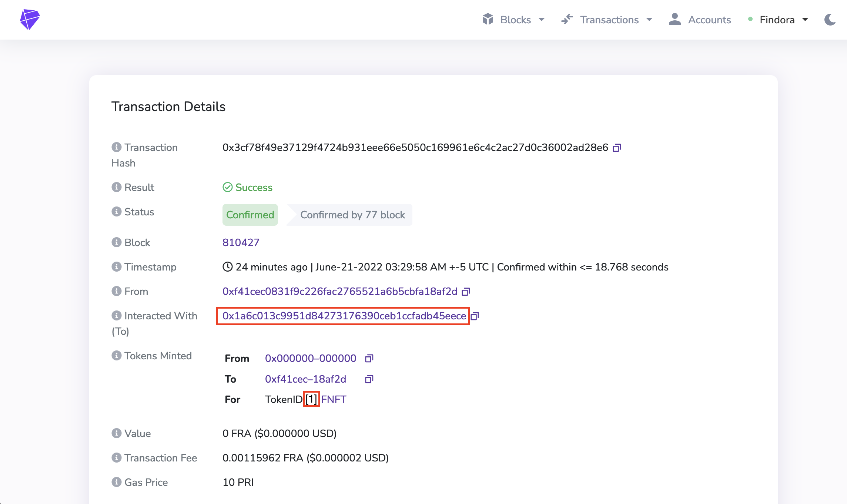Toggle dark mode with moon icon

point(830,20)
